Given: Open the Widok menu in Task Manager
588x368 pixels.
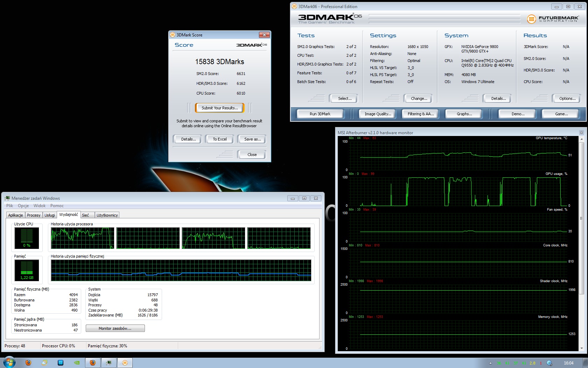Looking at the screenshot, I should pos(40,206).
